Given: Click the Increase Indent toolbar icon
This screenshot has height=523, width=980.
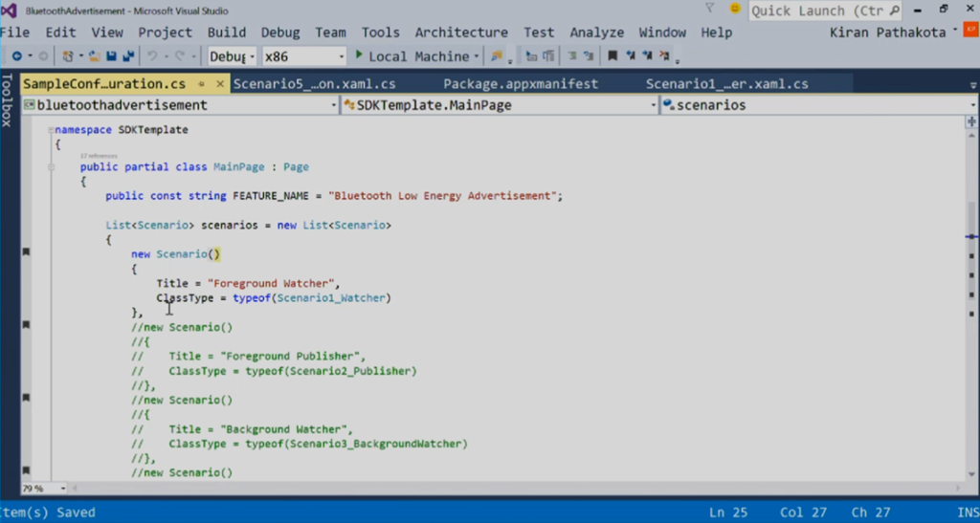Looking at the screenshot, I should pos(548,56).
